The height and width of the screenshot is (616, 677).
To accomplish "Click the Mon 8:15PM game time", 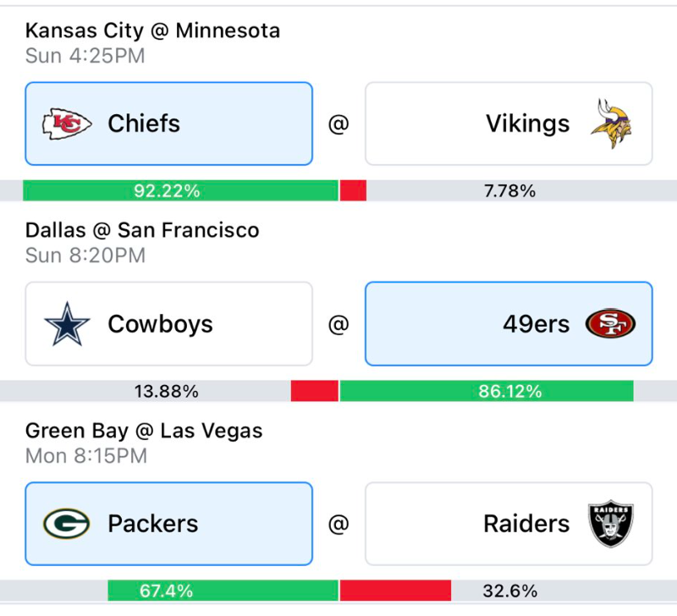I will point(86,456).
